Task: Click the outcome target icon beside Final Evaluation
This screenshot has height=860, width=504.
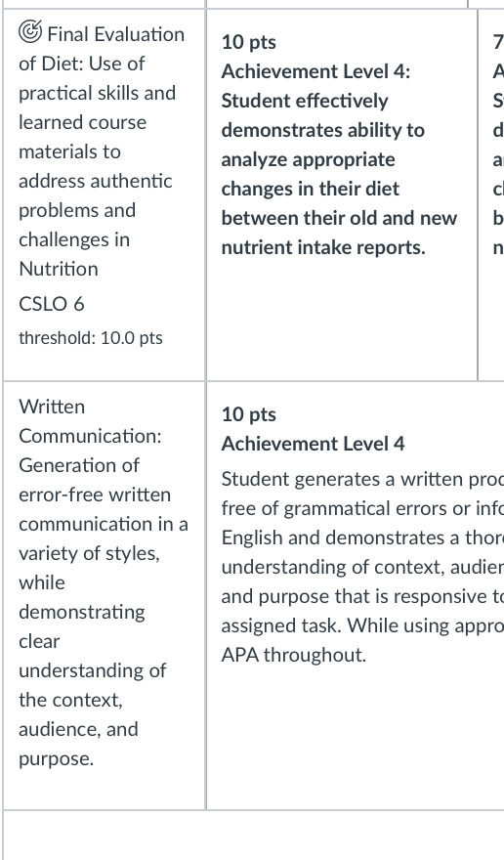Action: [x=30, y=32]
